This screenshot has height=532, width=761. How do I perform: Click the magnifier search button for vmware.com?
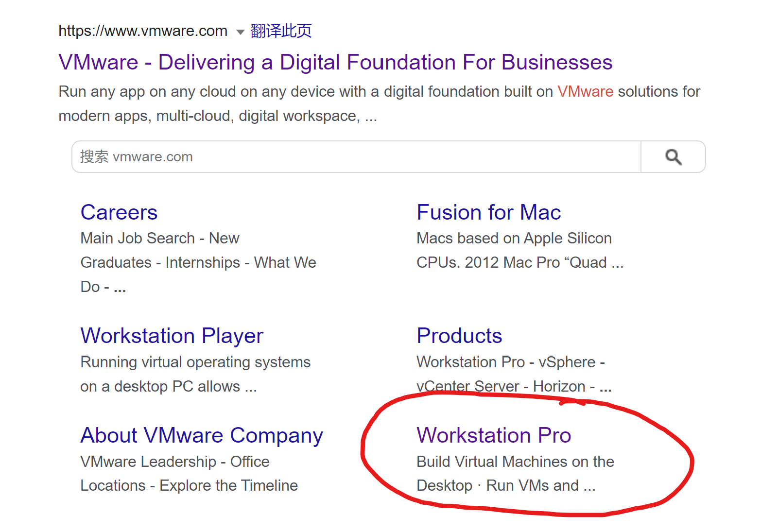tap(673, 157)
